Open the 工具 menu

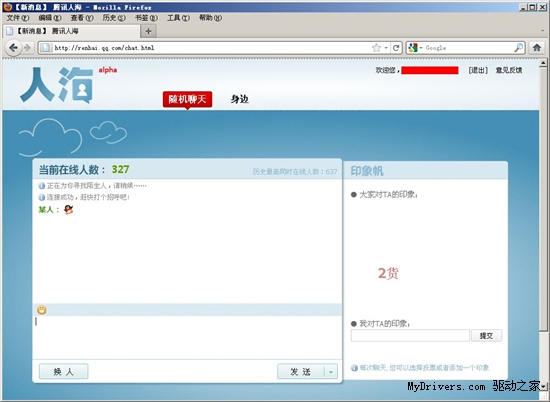pyautogui.click(x=178, y=18)
